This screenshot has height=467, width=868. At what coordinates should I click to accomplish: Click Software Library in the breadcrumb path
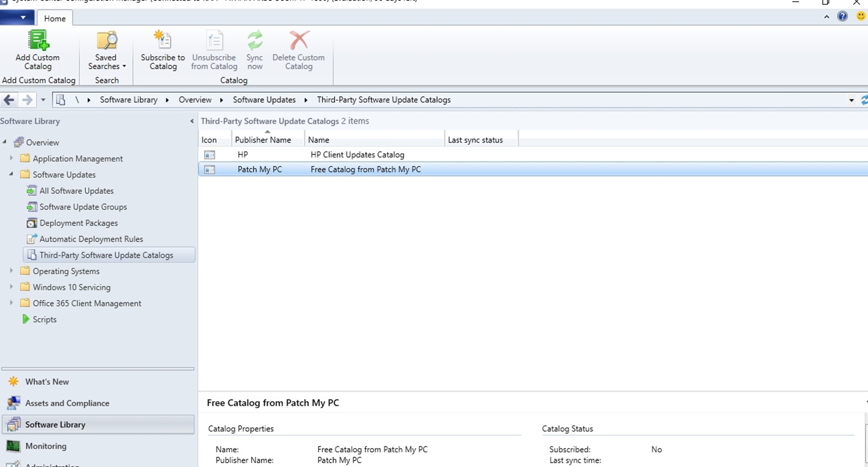(128, 100)
